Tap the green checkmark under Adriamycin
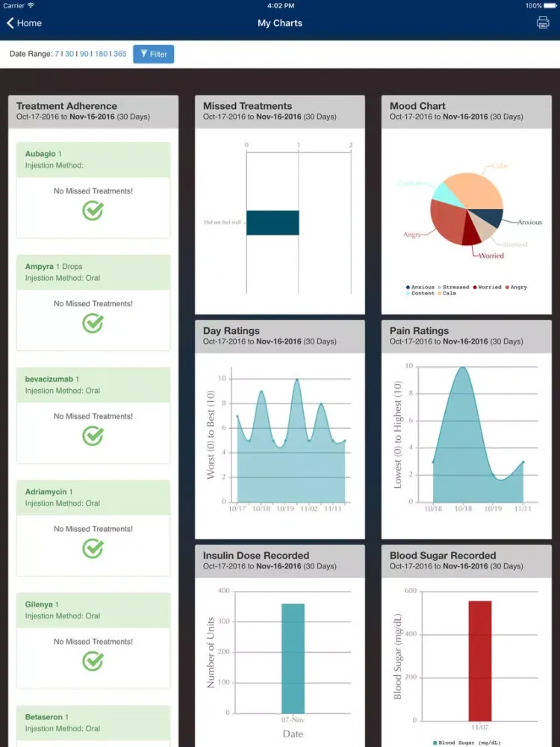Image resolution: width=560 pixels, height=747 pixels. 93,549
